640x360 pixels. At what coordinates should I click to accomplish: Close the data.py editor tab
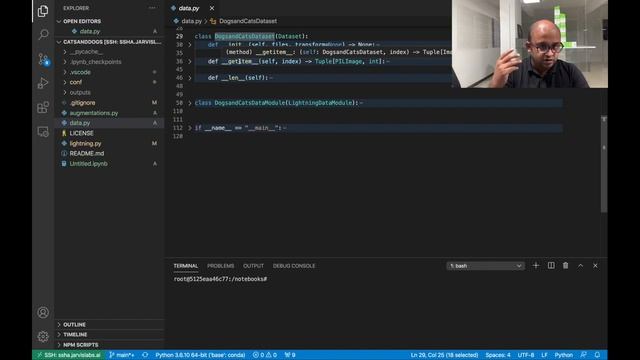tap(211, 8)
